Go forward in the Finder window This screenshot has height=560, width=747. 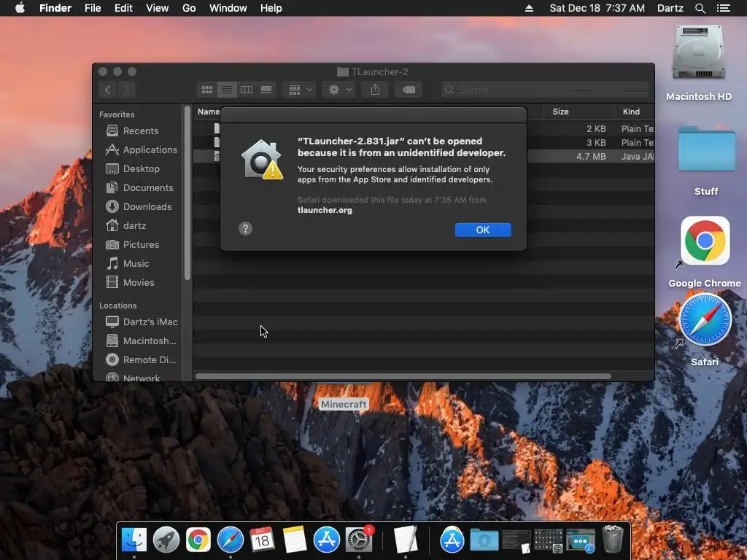click(x=126, y=90)
